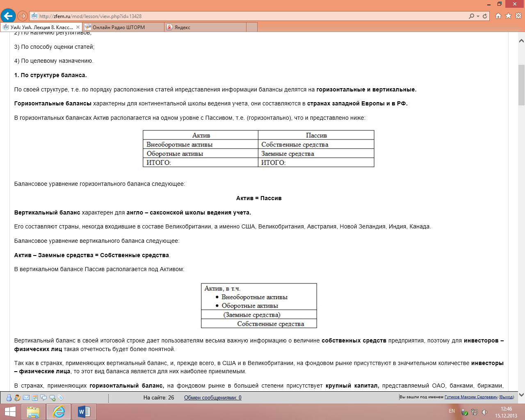
Task: Click the browser Forward arrow button
Action: (23, 16)
